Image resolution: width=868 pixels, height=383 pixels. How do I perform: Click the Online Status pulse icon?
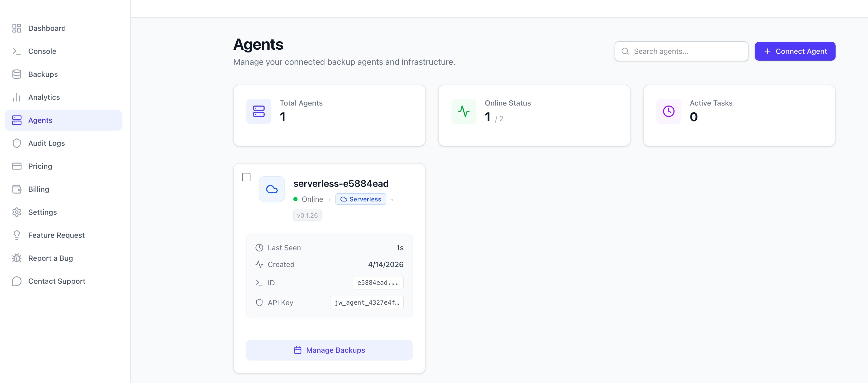tap(464, 111)
